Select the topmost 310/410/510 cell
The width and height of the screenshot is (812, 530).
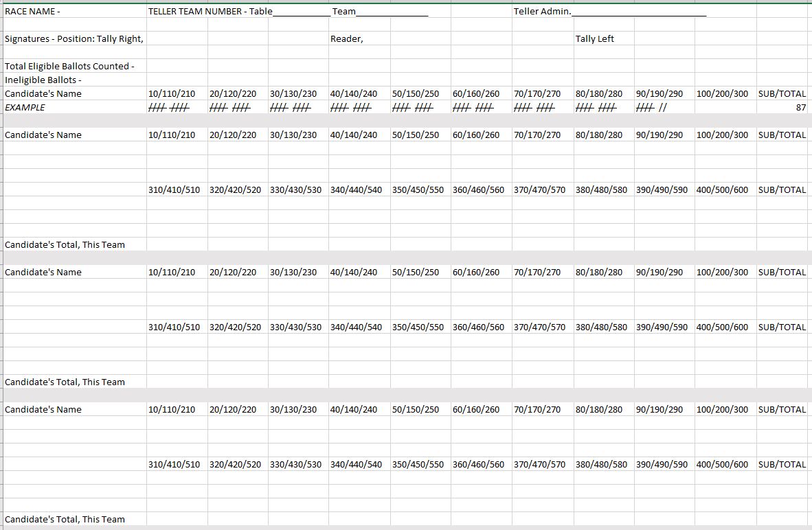tap(174, 190)
